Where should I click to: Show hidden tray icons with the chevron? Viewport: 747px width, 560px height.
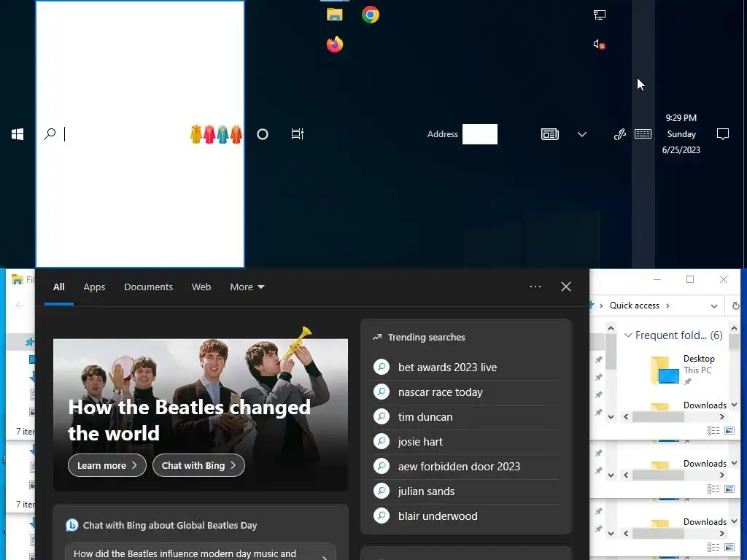581,134
